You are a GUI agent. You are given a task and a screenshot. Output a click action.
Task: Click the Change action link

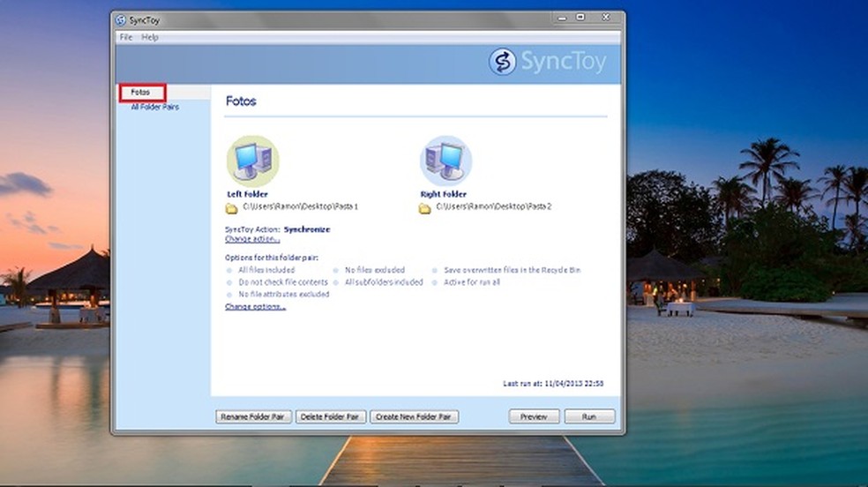pyautogui.click(x=252, y=239)
